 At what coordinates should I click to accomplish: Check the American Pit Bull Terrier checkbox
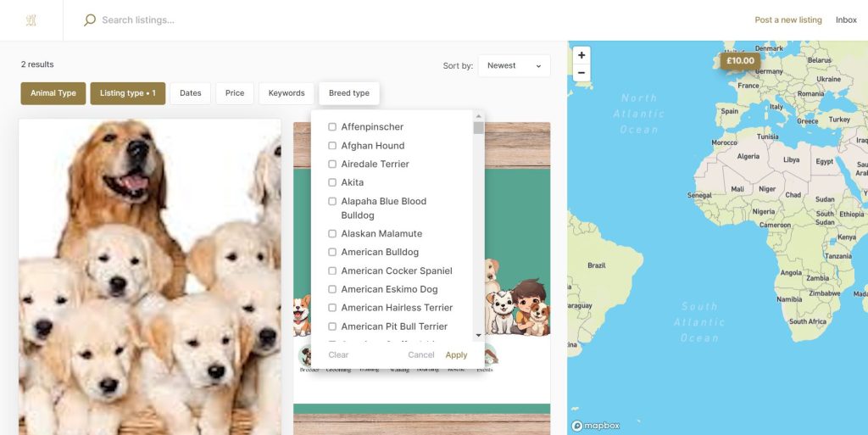click(332, 326)
